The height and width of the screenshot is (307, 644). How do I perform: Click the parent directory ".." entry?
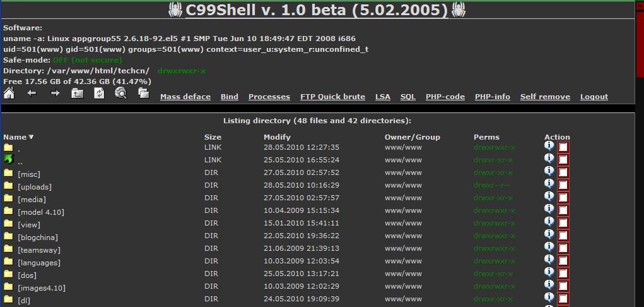point(20,161)
